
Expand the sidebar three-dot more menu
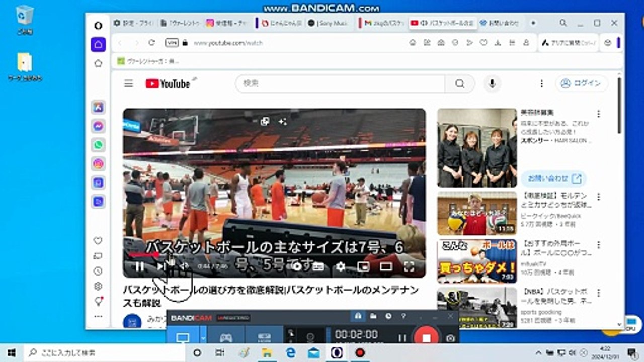coord(98,316)
